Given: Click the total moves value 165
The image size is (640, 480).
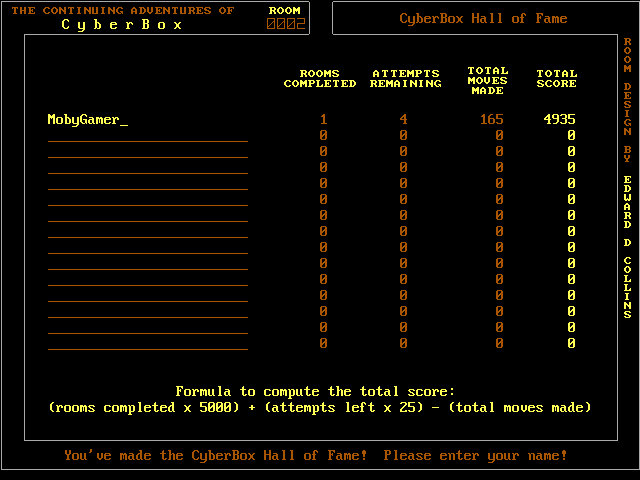Looking at the screenshot, I should pyautogui.click(x=491, y=120).
